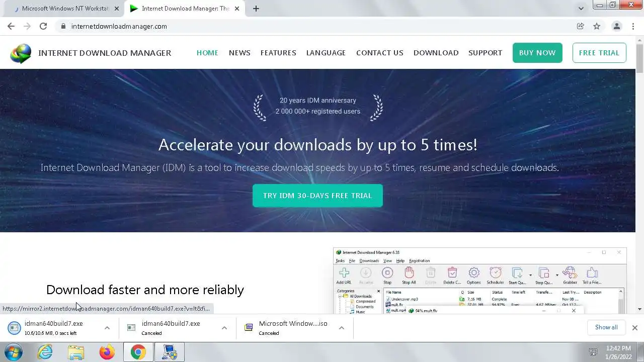Bookmark this page with the star icon
The width and height of the screenshot is (644, 362).
click(597, 26)
